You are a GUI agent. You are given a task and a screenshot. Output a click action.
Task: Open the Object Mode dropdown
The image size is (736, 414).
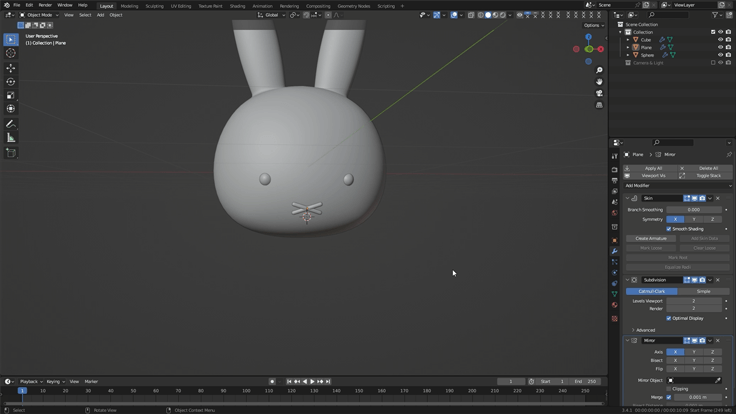tap(39, 15)
